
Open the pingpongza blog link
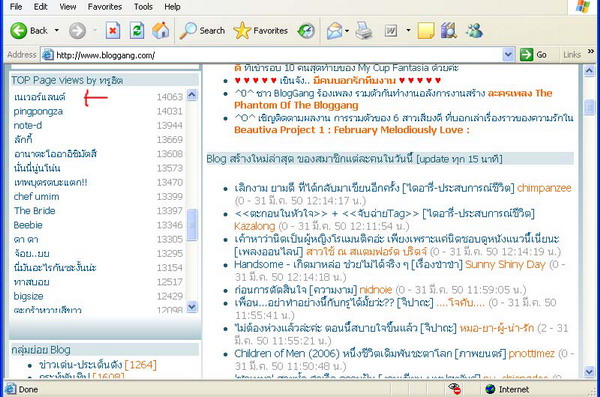click(x=38, y=111)
